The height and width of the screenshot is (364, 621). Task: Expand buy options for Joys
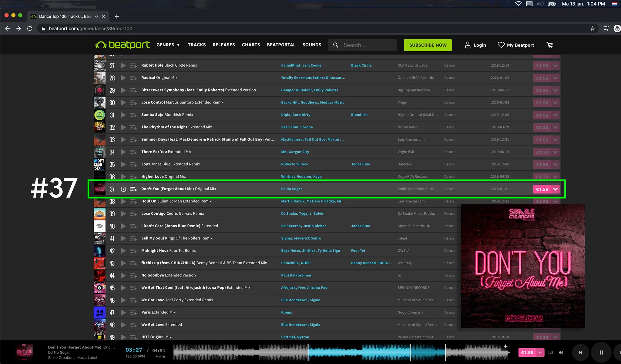point(555,165)
